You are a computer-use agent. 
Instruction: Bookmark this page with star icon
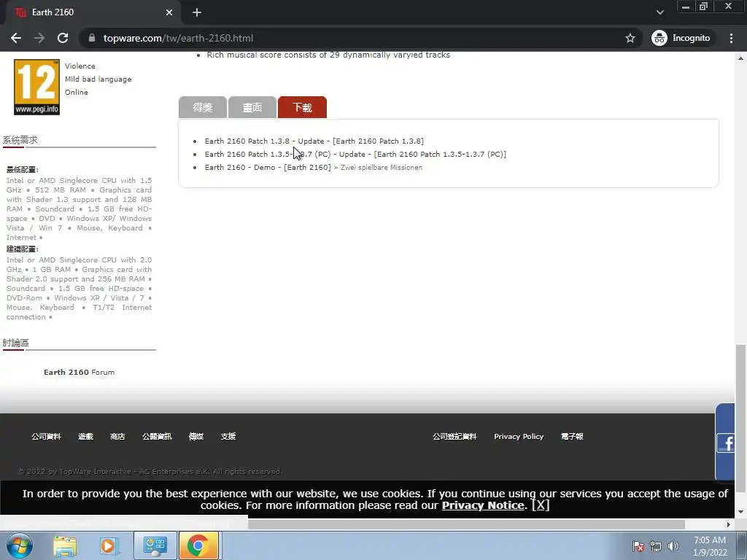tap(630, 38)
